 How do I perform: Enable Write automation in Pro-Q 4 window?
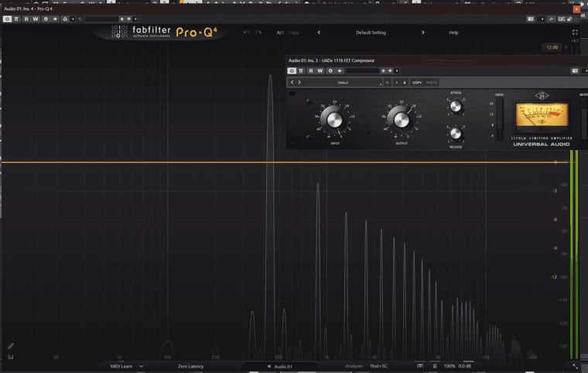36,19
